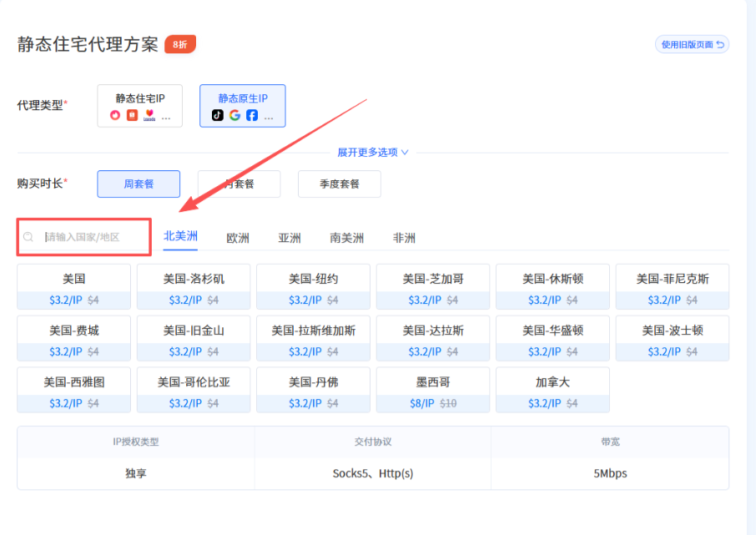
Task: Select the 美国 region card
Action: tap(73, 286)
